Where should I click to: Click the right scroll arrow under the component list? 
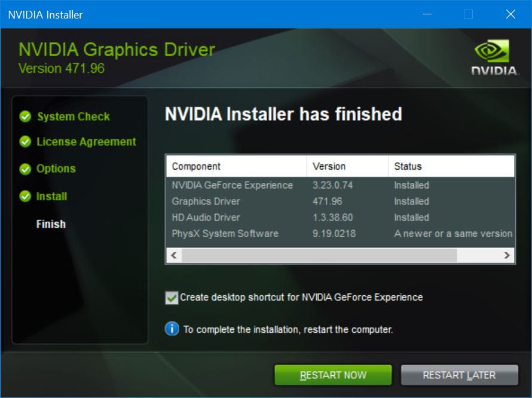pos(507,255)
